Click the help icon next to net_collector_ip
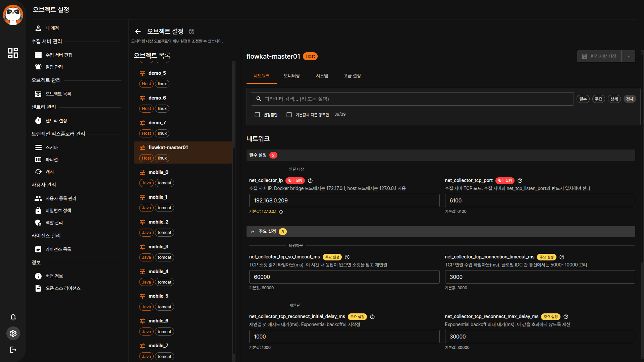The width and height of the screenshot is (644, 362). coord(310,181)
